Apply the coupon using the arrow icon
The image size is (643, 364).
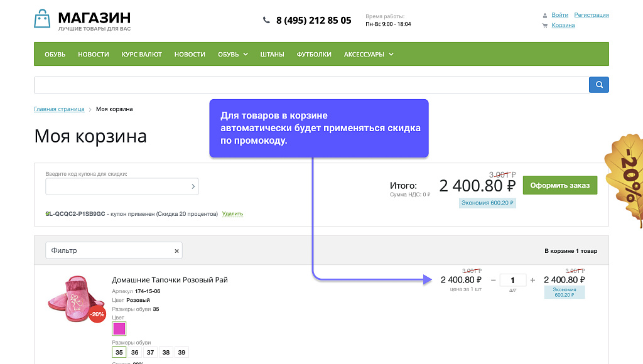(192, 186)
